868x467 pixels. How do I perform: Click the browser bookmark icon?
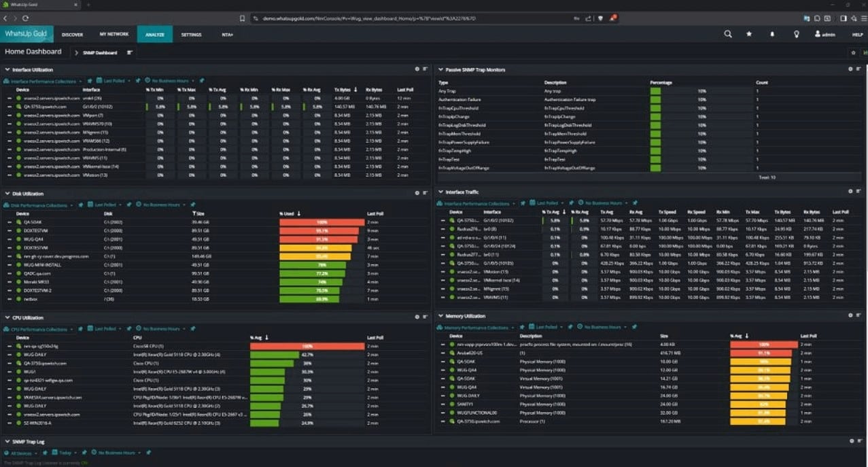pos(243,18)
